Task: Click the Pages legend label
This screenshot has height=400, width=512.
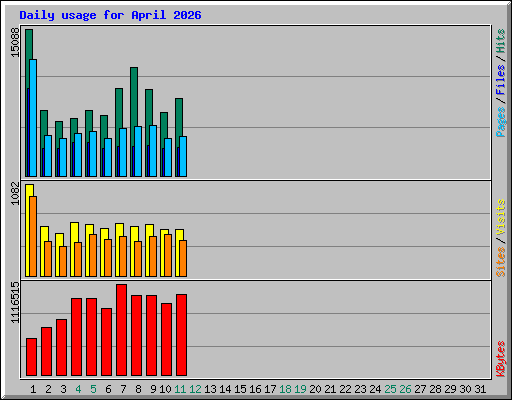Action: click(501, 122)
